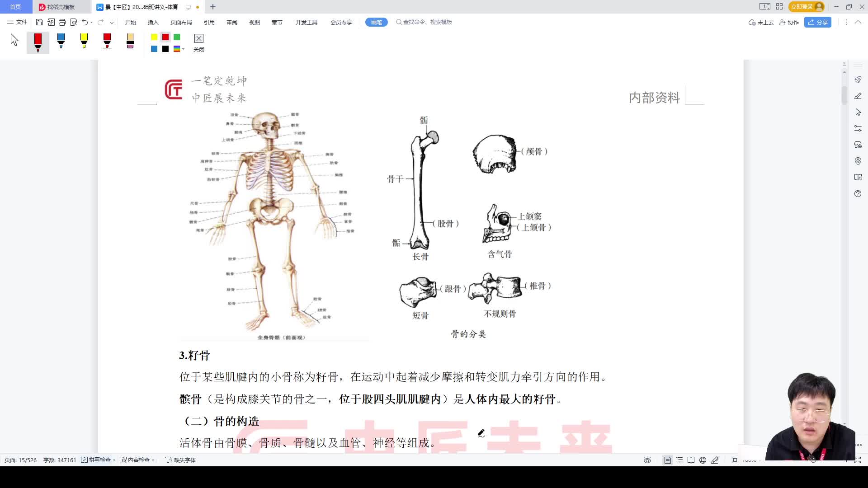Click the Save icon in quick access toolbar

(39, 22)
